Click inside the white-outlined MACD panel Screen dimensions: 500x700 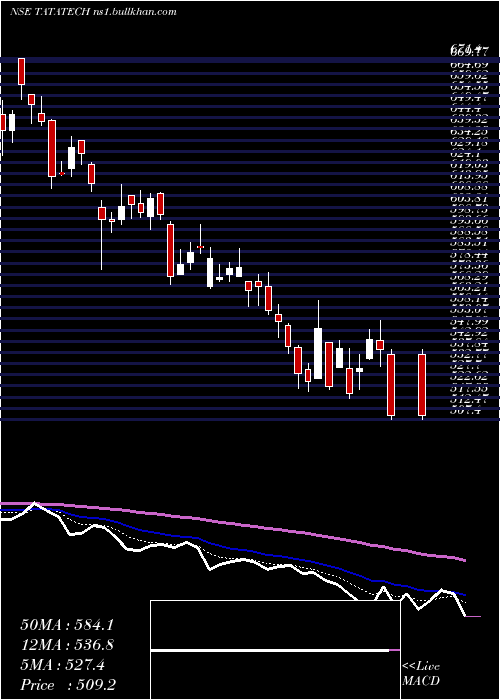point(275,650)
